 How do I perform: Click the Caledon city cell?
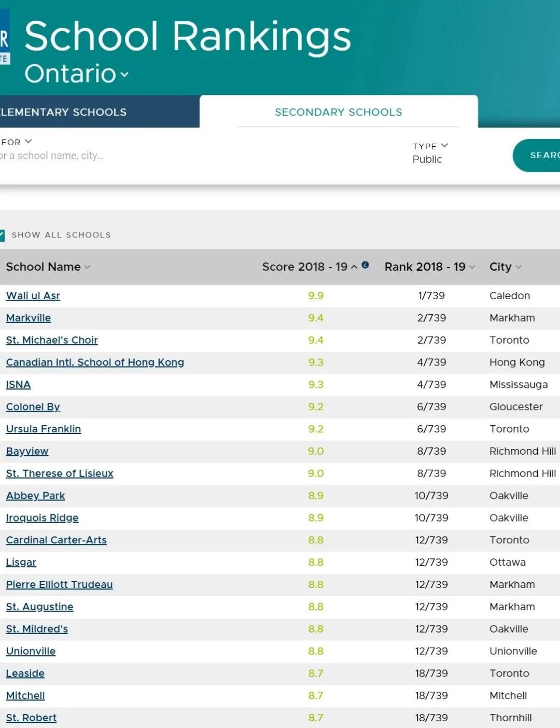(510, 296)
